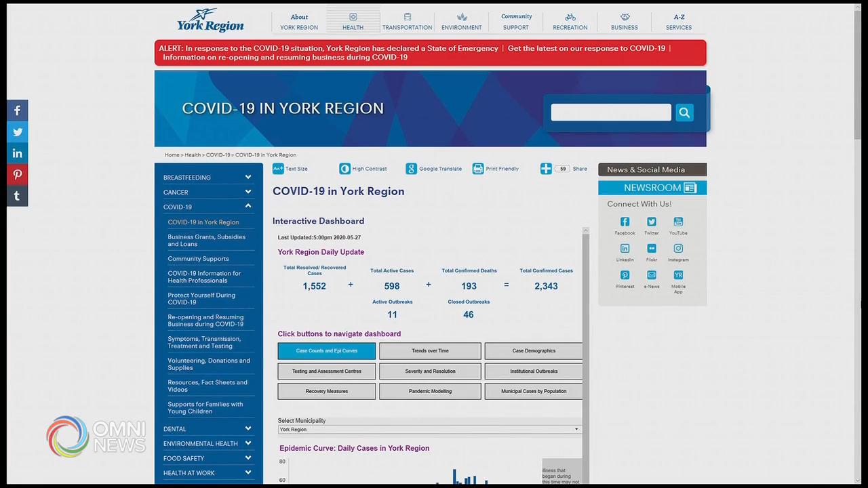Click the dashboard vertical scrollbar
Image resolution: width=868 pixels, height=488 pixels.
click(x=586, y=339)
